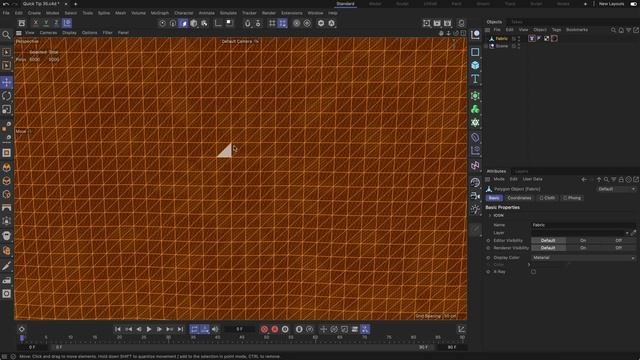Go to the start of the animation
This screenshot has width=640, height=360.
[x=118, y=329]
